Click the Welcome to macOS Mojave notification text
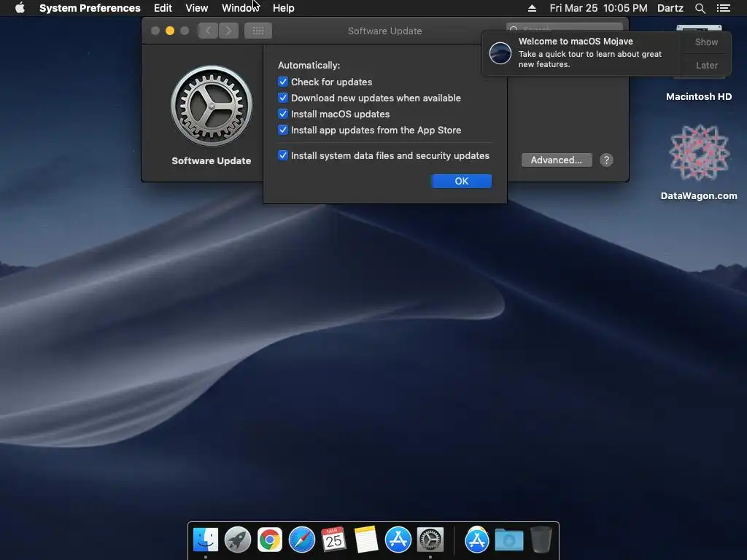The image size is (747, 560). coord(576,42)
